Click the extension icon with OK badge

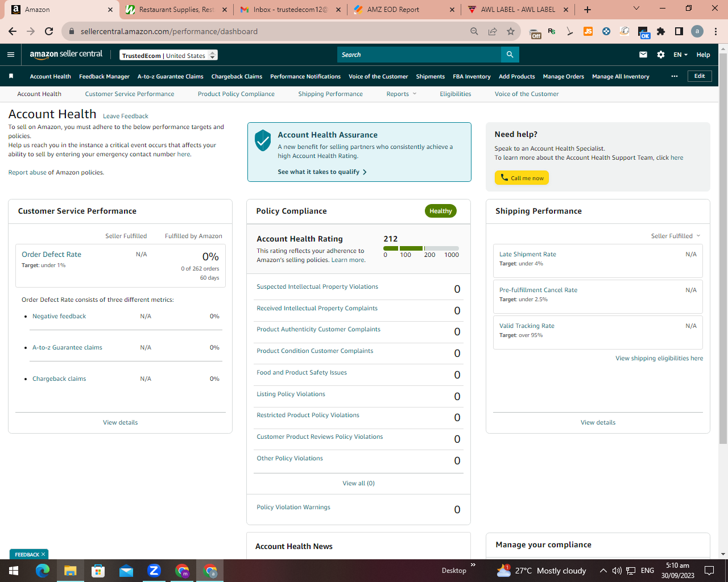click(643, 32)
